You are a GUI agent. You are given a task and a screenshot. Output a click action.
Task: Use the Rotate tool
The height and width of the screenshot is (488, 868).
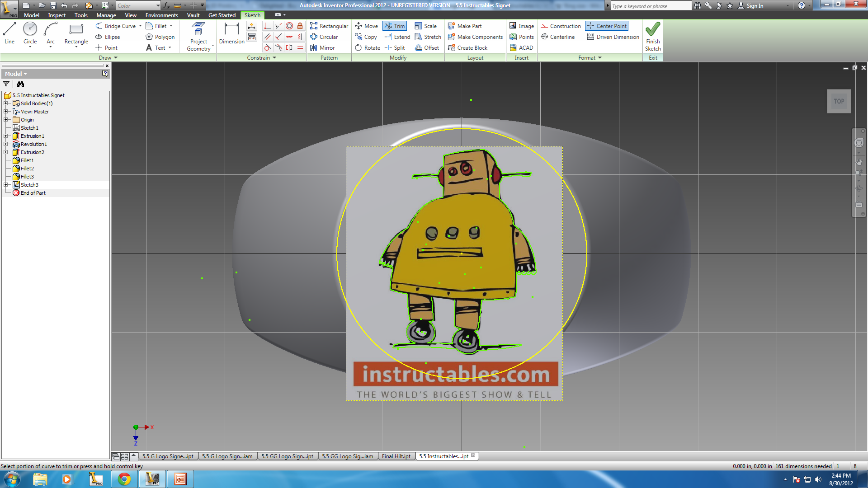(368, 48)
